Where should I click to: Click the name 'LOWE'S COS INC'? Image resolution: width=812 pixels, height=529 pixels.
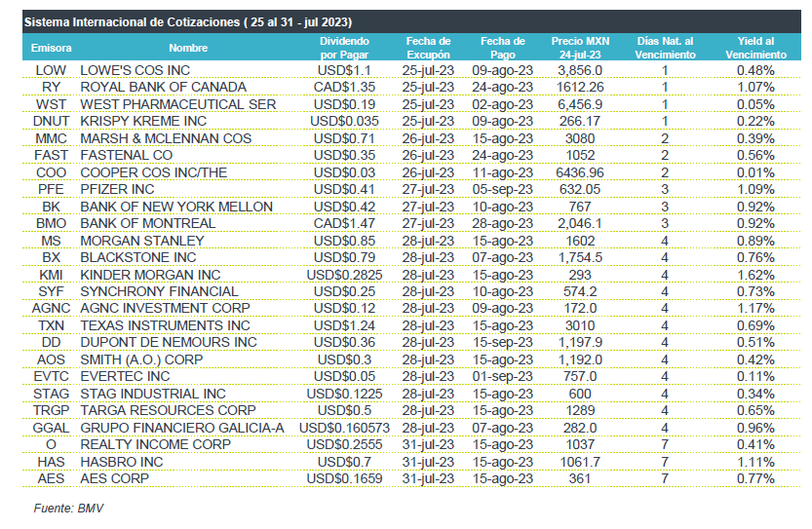click(135, 70)
